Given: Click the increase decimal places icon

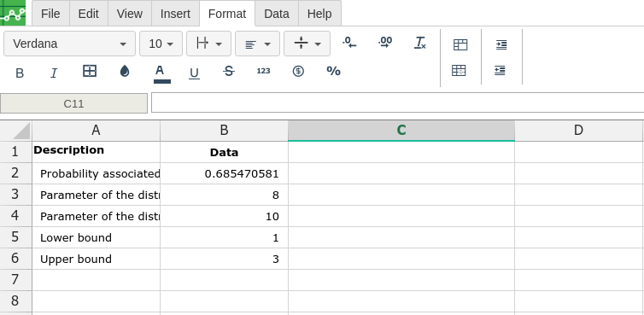Looking at the screenshot, I should pyautogui.click(x=385, y=43).
